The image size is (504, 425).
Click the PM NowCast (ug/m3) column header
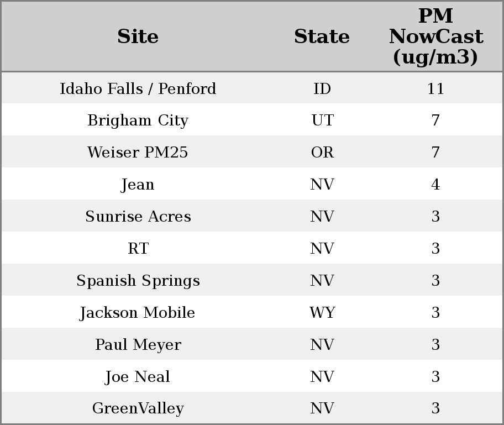click(x=435, y=37)
